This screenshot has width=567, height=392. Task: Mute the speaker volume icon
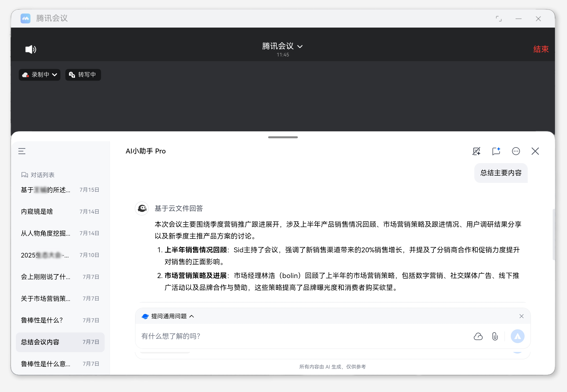pos(30,49)
